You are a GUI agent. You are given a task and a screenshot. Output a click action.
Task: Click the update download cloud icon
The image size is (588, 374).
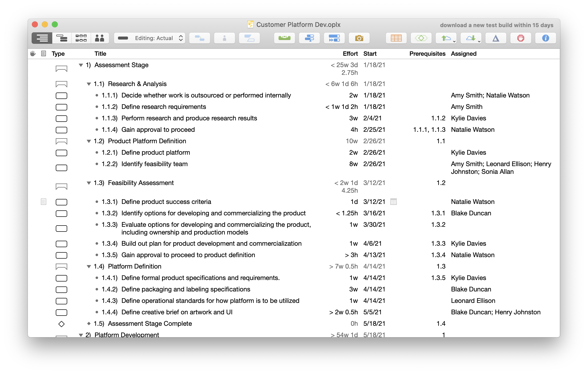[471, 38]
